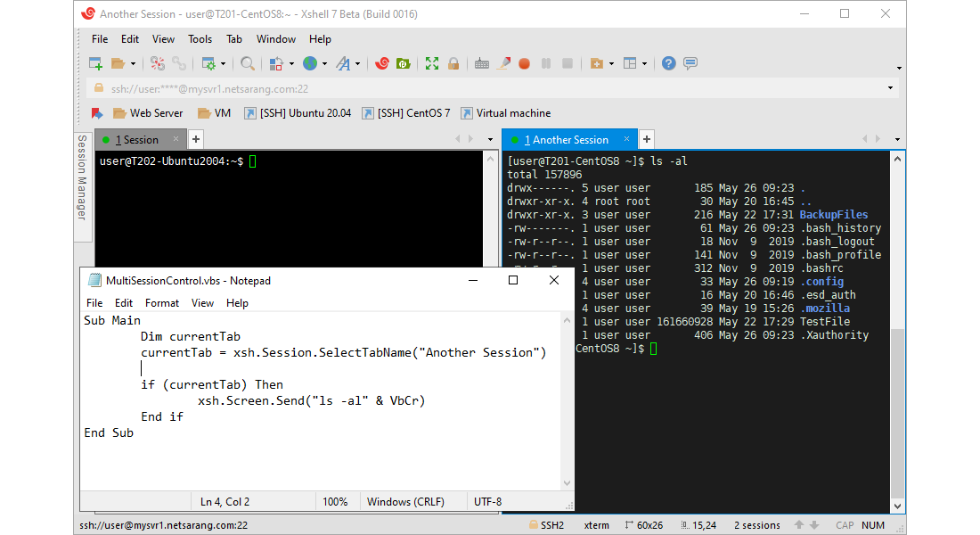Launch the Virtual machine session shortcut
Image resolution: width=980 pixels, height=535 pixels.
pos(506,113)
